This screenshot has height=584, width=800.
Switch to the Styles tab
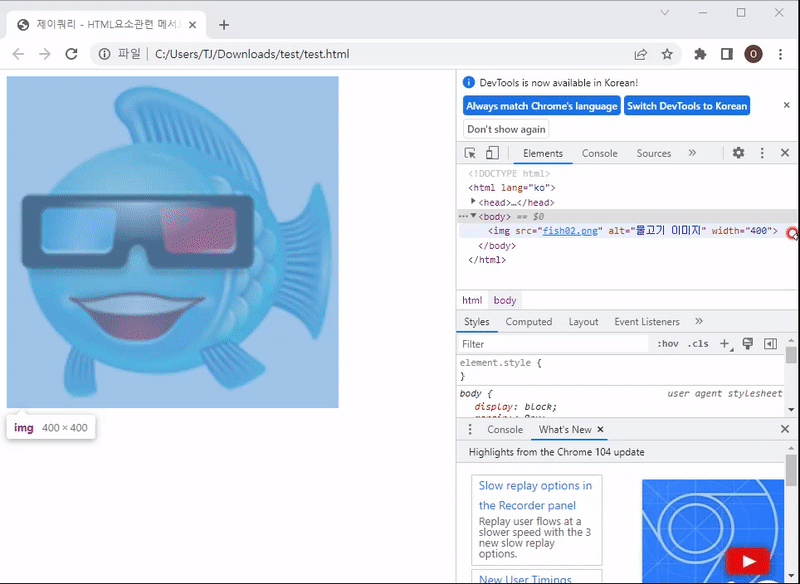477,322
